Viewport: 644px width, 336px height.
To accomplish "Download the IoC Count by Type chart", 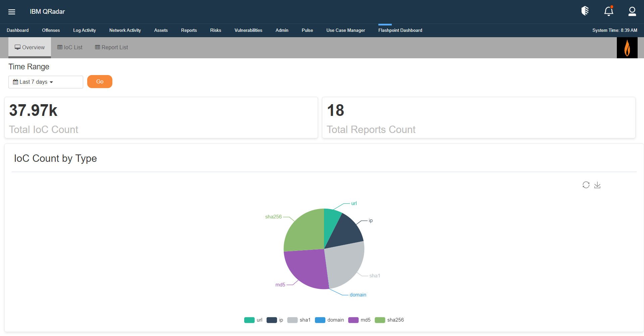I will [597, 185].
